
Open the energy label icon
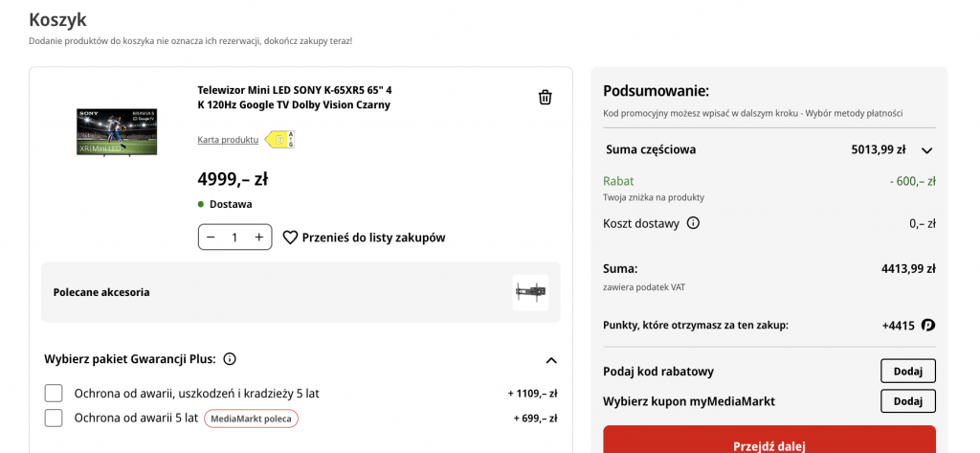coord(279,140)
